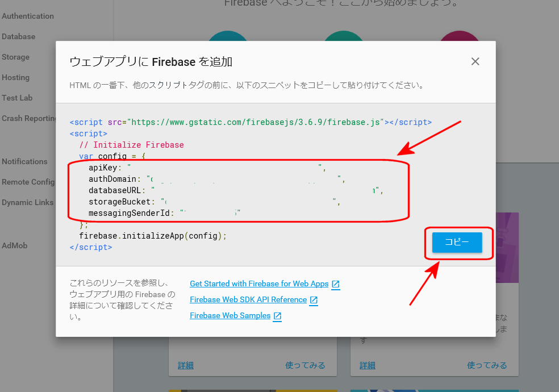This screenshot has width=559, height=392.
Task: Open Storage from the sidebar
Action: (16, 57)
